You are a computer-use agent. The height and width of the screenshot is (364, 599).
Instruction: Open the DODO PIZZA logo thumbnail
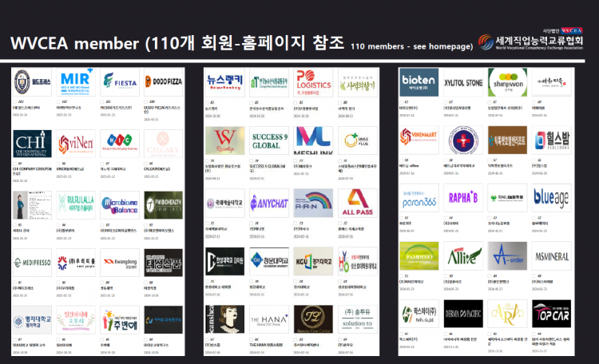163,82
